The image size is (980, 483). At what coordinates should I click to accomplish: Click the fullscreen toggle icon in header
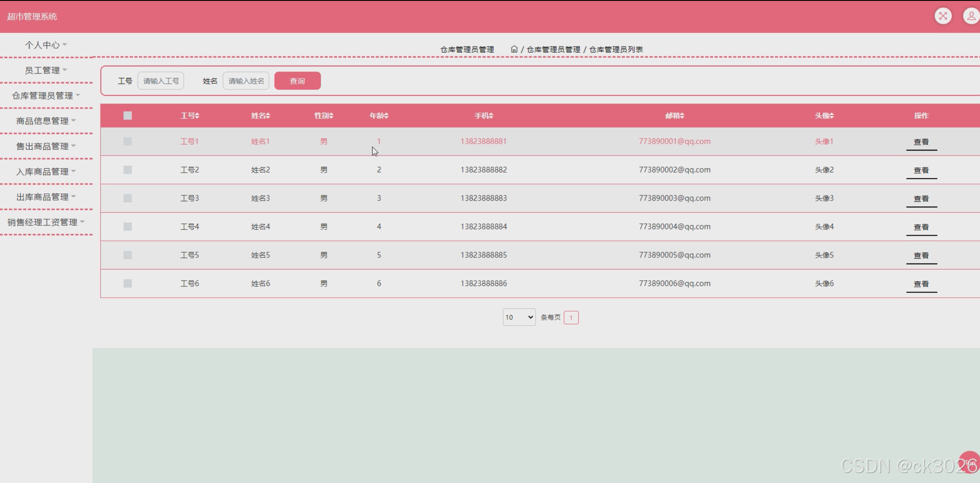pyautogui.click(x=943, y=16)
